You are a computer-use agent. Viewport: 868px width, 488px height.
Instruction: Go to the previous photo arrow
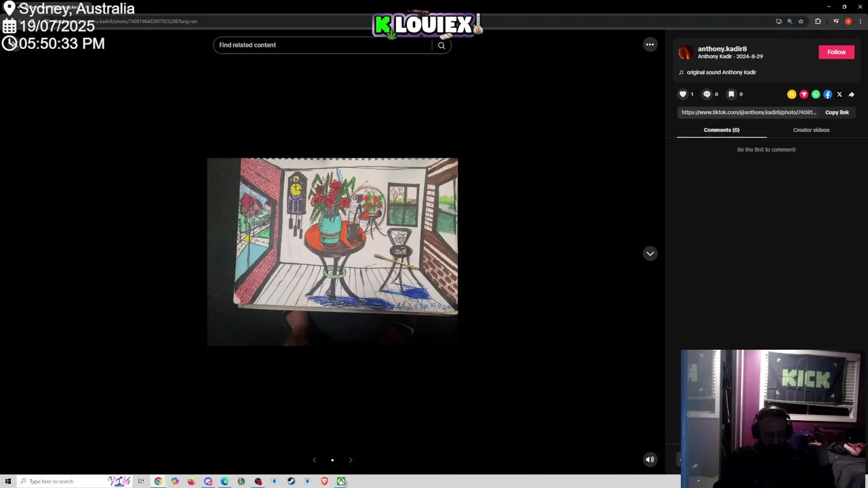[x=314, y=460]
